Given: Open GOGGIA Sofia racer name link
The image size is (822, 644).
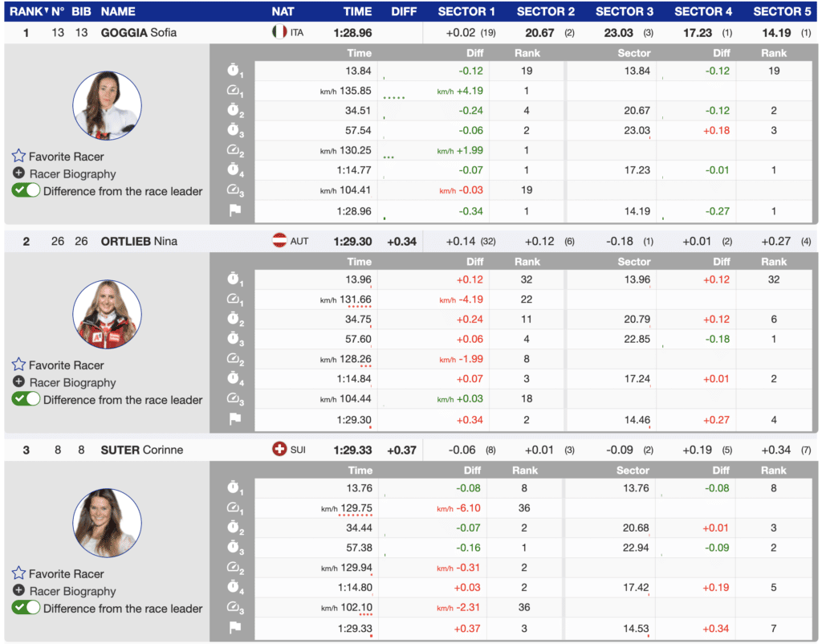Looking at the screenshot, I should 139,32.
